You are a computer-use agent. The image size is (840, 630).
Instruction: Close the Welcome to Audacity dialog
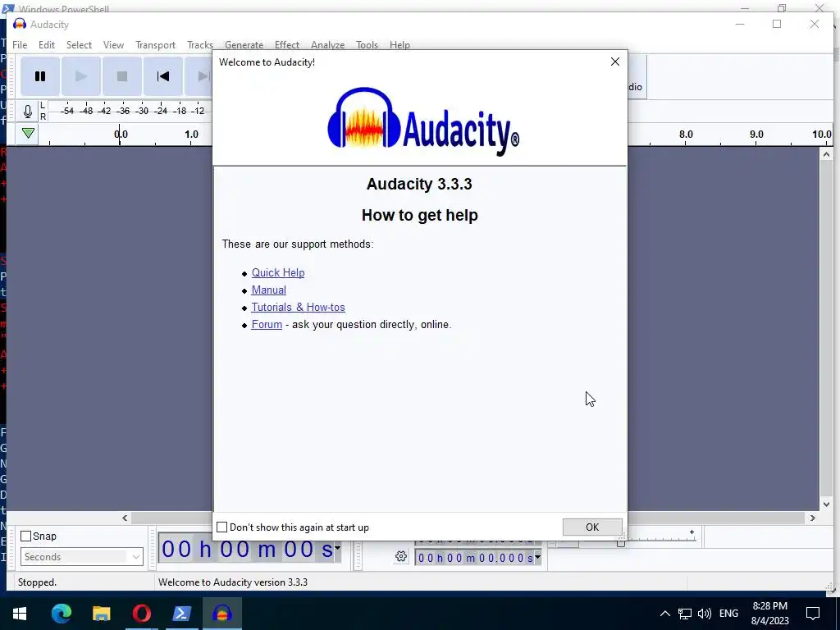coord(615,62)
